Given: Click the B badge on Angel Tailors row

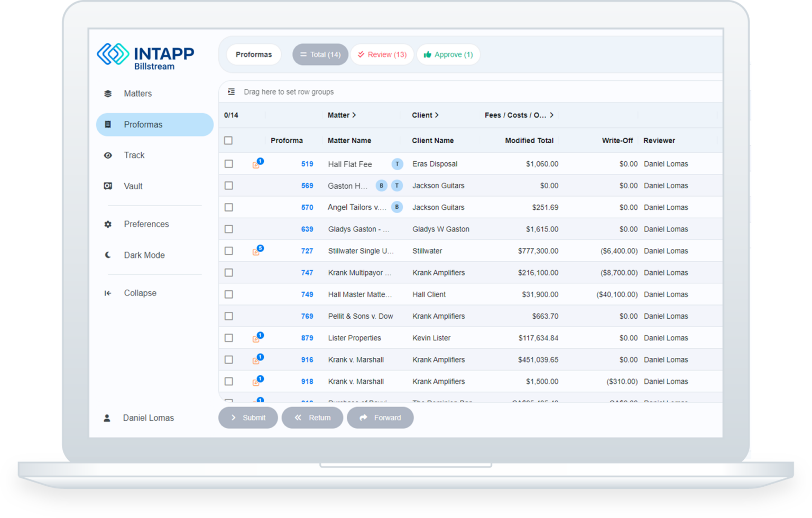Looking at the screenshot, I should tap(397, 207).
